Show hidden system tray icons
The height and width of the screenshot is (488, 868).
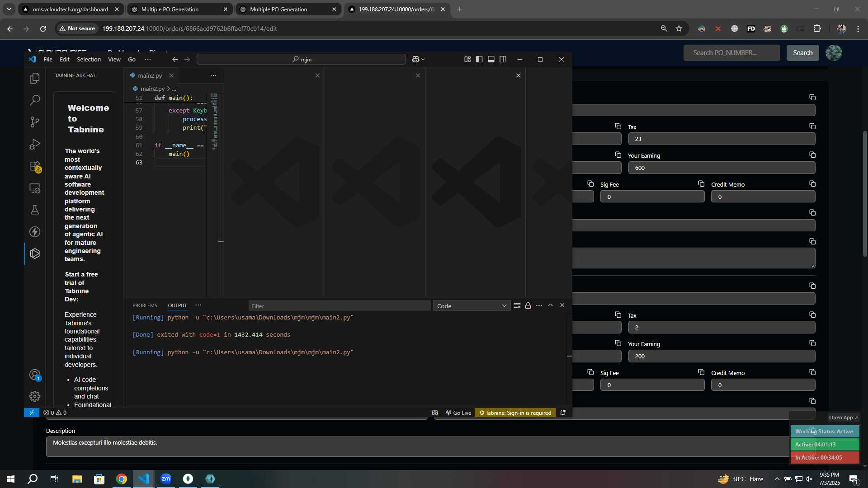coord(777,479)
